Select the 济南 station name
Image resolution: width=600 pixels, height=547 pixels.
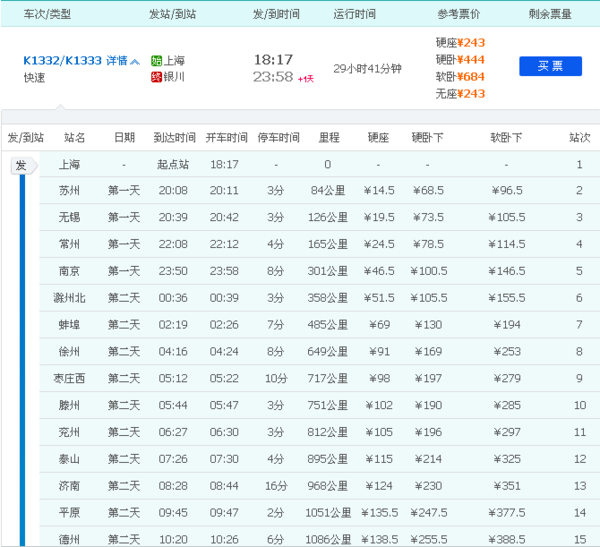pos(69,486)
